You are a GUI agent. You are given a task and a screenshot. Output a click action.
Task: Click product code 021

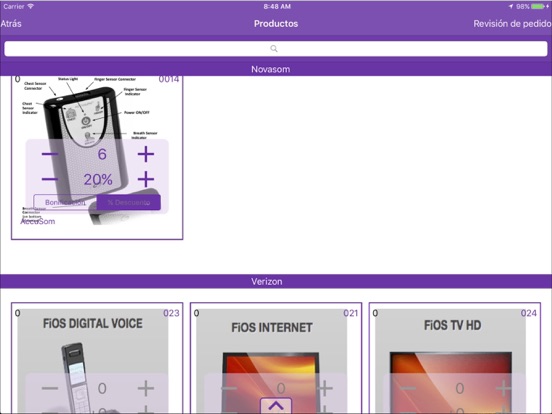tap(351, 313)
